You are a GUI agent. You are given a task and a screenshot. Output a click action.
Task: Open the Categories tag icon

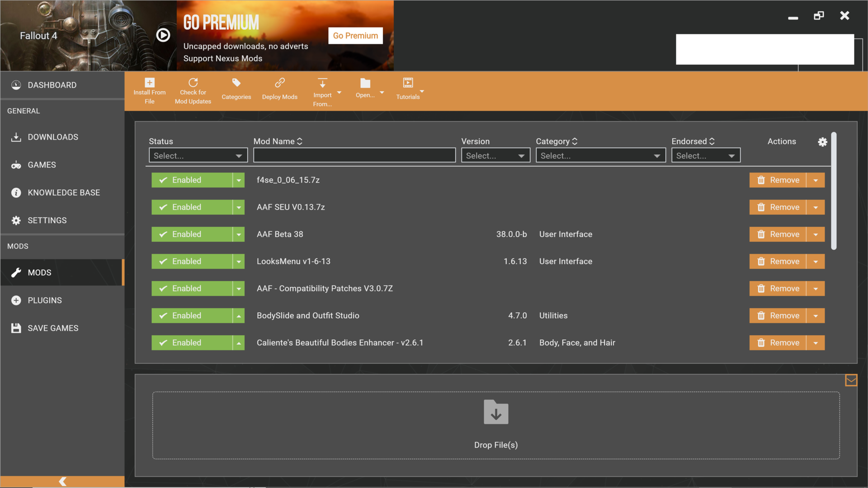(236, 83)
